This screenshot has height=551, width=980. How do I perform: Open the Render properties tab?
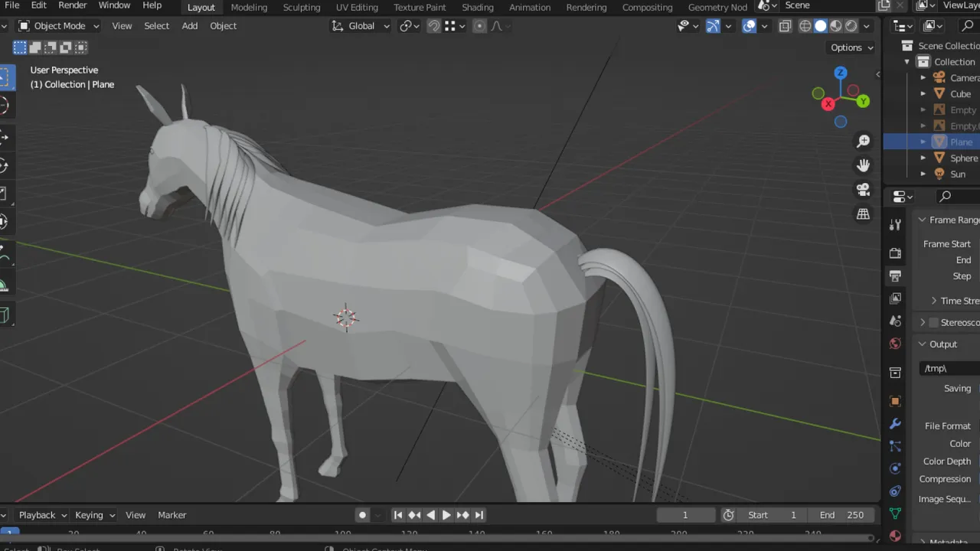coord(895,253)
